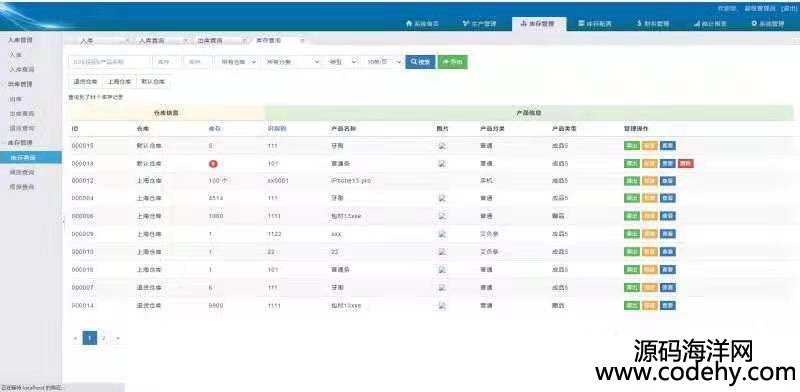
Task: Click the product name search input field
Action: click(x=110, y=62)
